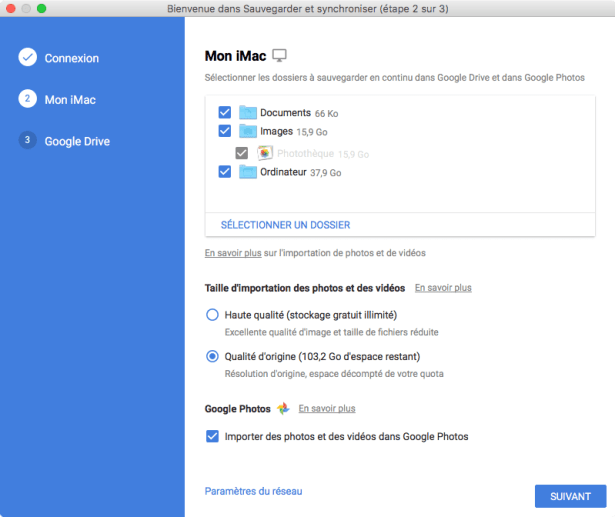Close the window with the red button
615x517 pixels.
11,8
